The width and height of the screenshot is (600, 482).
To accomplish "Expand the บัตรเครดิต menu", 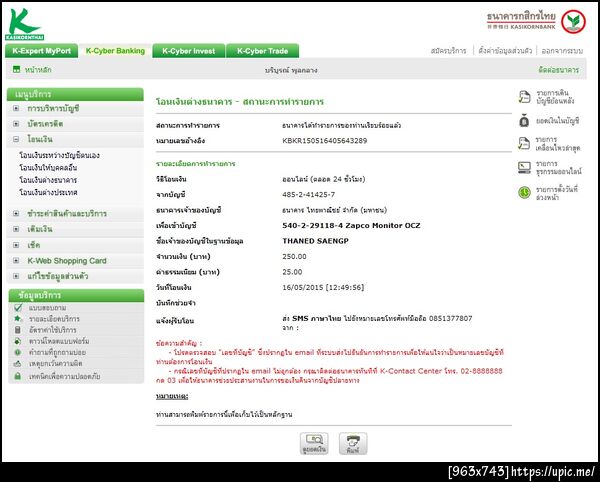I will (16, 124).
